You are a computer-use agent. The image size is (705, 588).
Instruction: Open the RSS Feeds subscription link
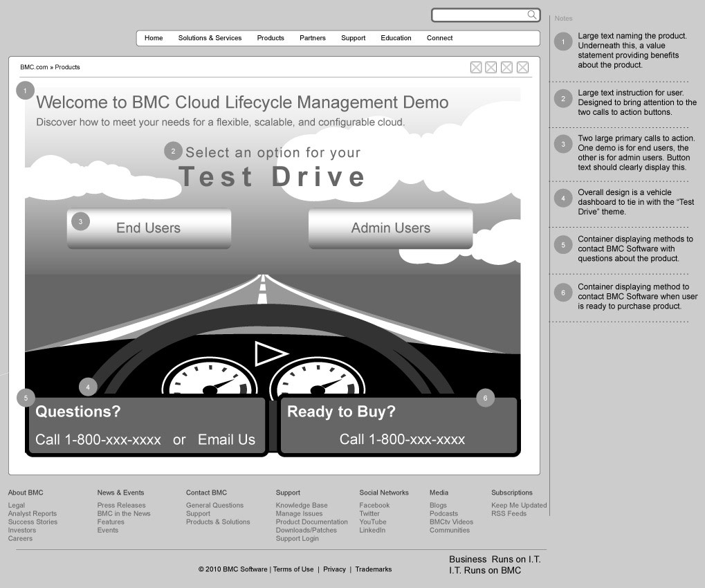point(509,514)
